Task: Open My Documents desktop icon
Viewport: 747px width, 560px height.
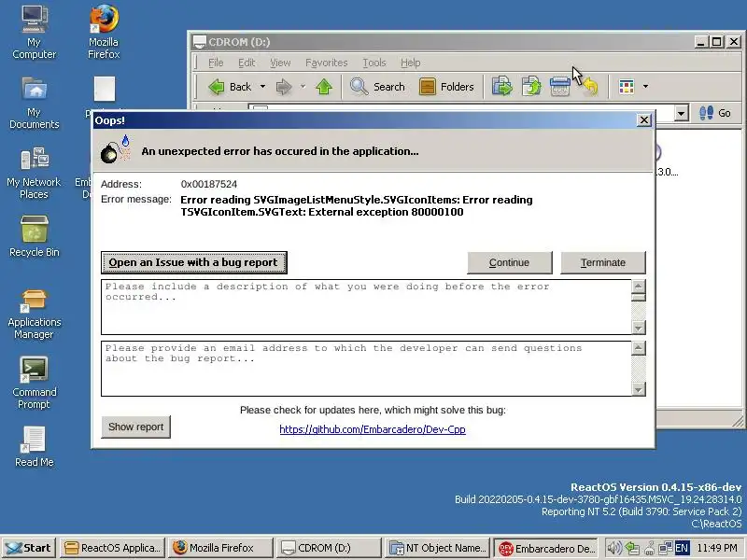Action: [34, 103]
